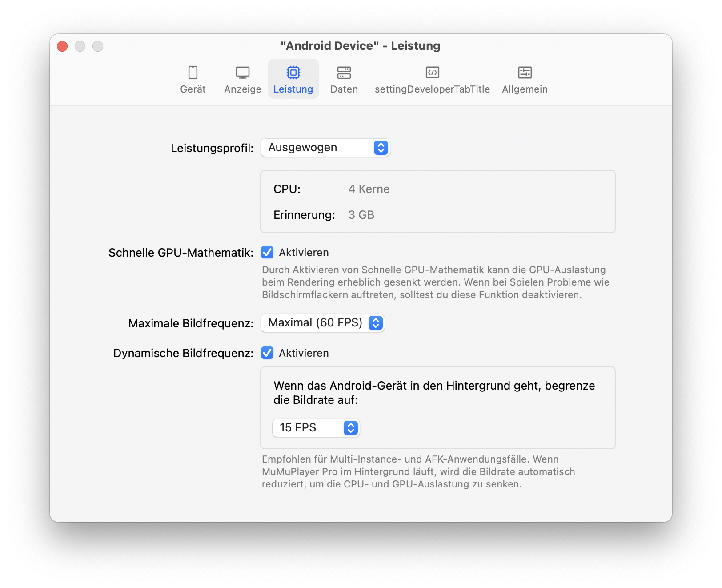Disable Schnelle GPU-Mathematik checkbox

point(267,253)
